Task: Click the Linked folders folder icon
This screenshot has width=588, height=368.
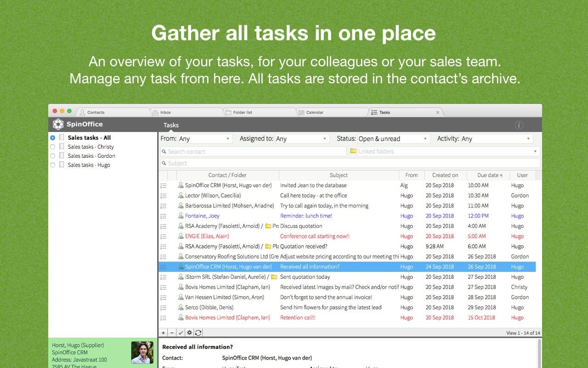Action: pos(353,151)
